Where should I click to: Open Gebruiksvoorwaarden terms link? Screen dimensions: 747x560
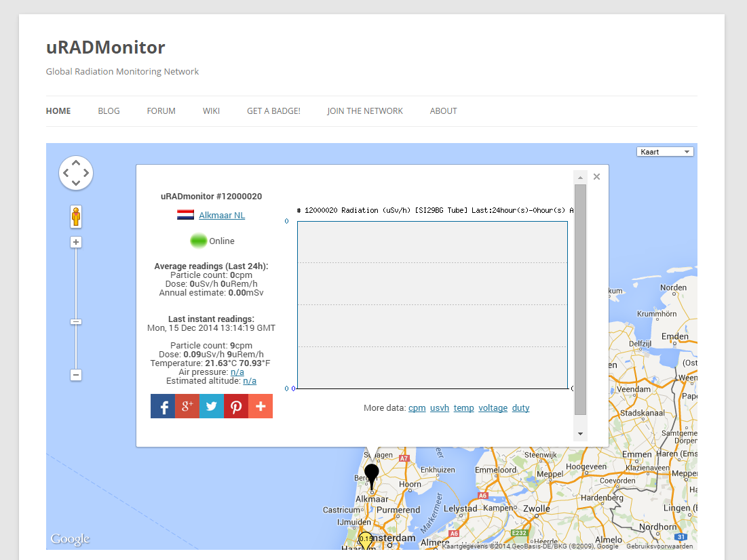point(659,546)
